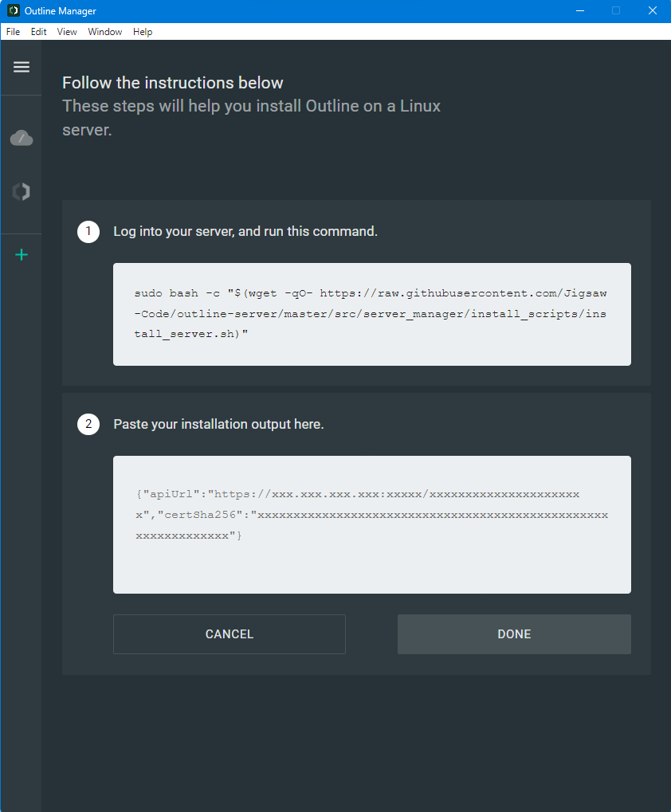This screenshot has height=812, width=671.
Task: Open the File menu
Action: point(13,32)
